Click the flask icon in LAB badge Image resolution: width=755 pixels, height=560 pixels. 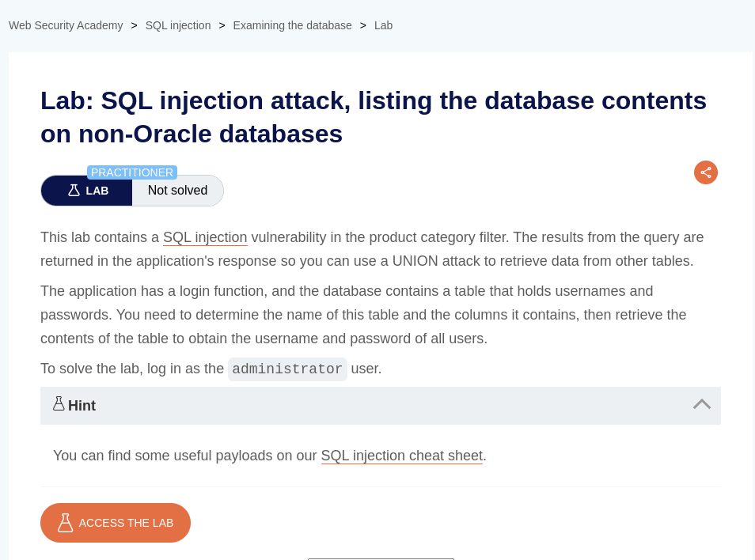[x=74, y=190]
